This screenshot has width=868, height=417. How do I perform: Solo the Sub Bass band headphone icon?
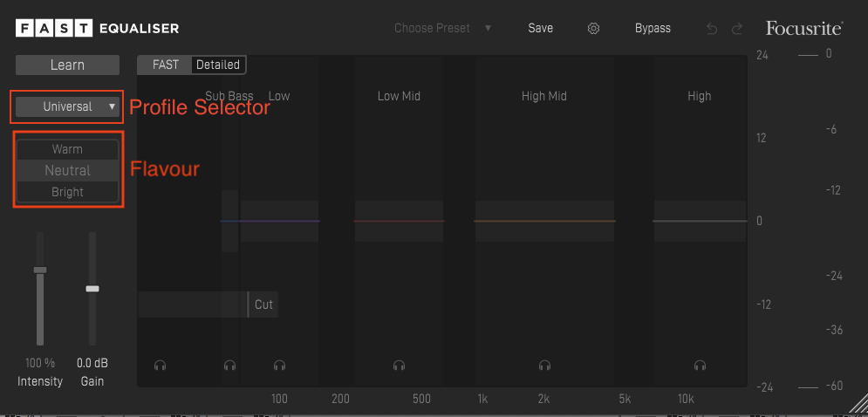click(229, 365)
